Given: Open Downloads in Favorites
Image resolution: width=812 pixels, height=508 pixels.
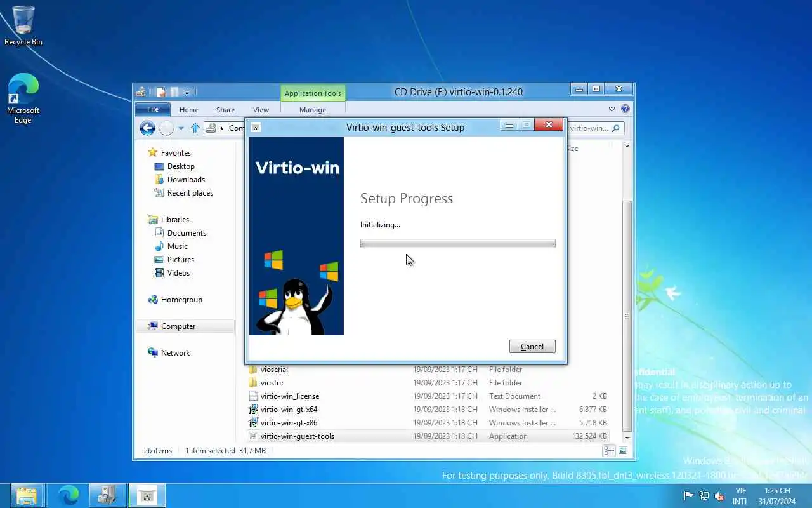Looking at the screenshot, I should tap(186, 180).
